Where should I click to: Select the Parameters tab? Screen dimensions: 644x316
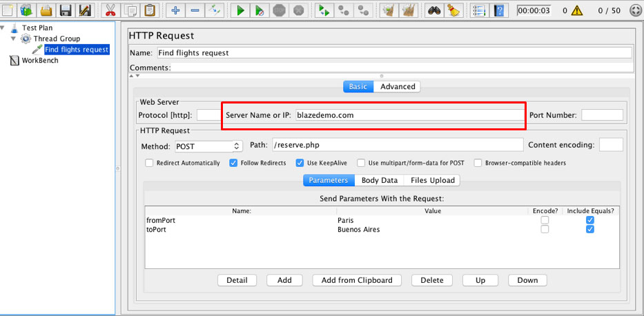(x=329, y=180)
